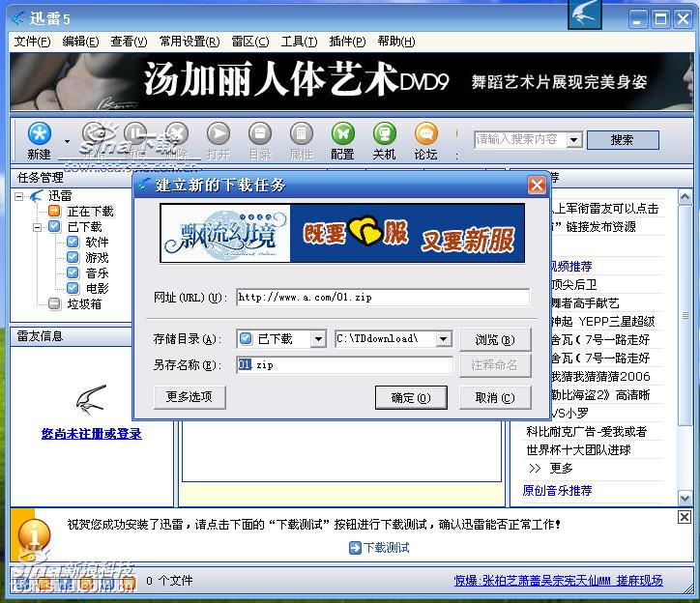This screenshot has height=603, width=700.
Task: Click the 更多选项 more options button
Action: 190,397
